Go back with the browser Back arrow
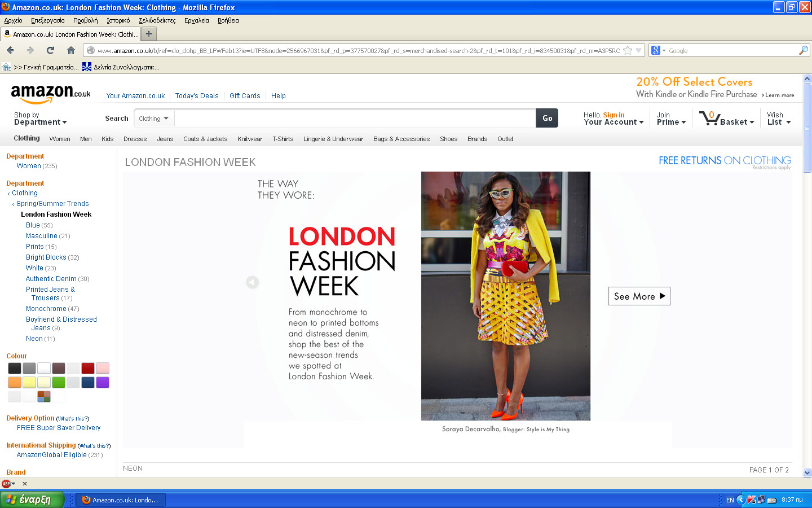Screen dimensions: 812x508 [x=11, y=50]
